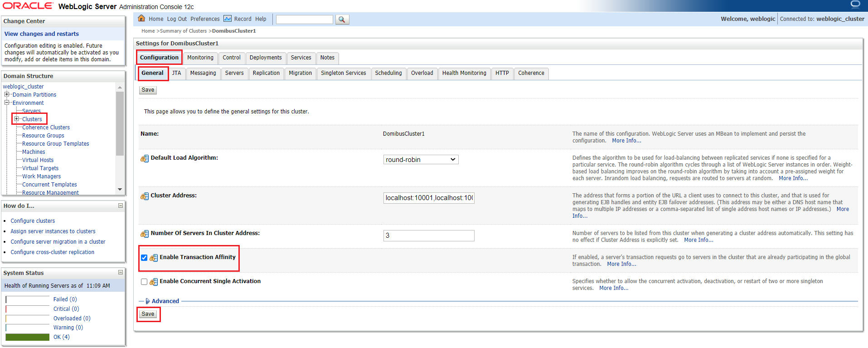Click the Help link in toolbar

click(x=261, y=19)
